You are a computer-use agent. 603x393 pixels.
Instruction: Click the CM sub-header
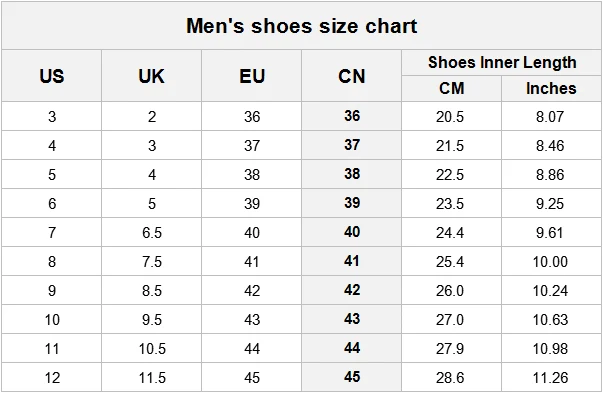(x=451, y=88)
